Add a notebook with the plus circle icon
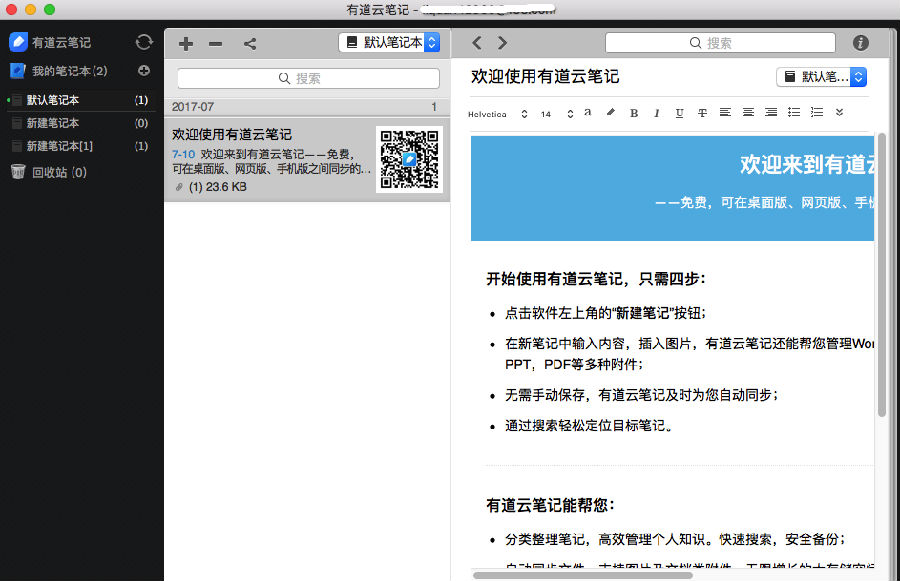Screen dimensions: 900x581 (x=144, y=70)
